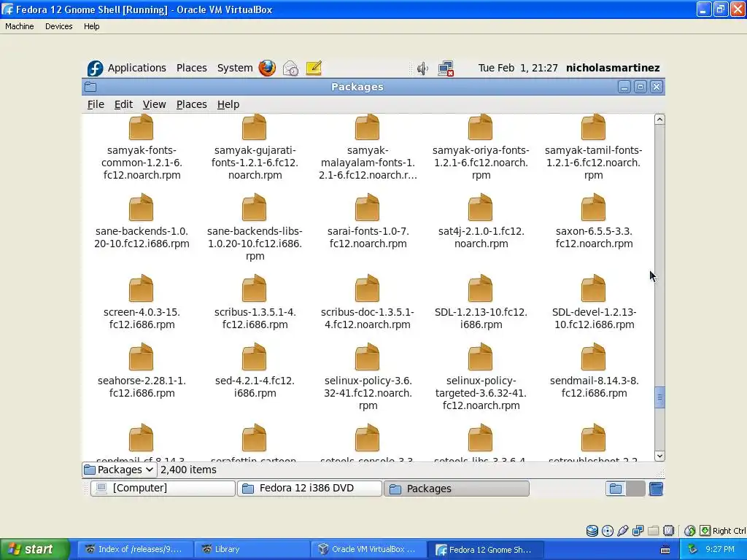Click the screen-4.0.3-15.fc12.i686.rpm file name

[142, 318]
